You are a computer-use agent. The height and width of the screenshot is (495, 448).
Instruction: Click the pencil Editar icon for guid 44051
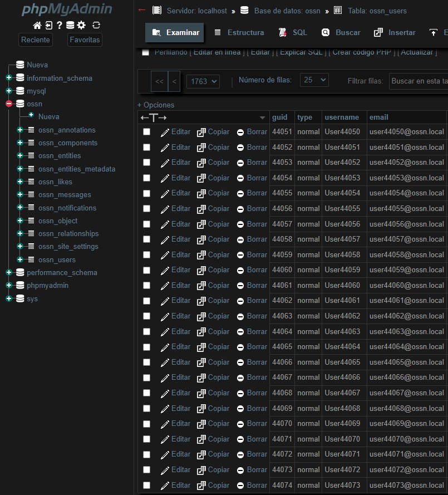pyautogui.click(x=165, y=132)
